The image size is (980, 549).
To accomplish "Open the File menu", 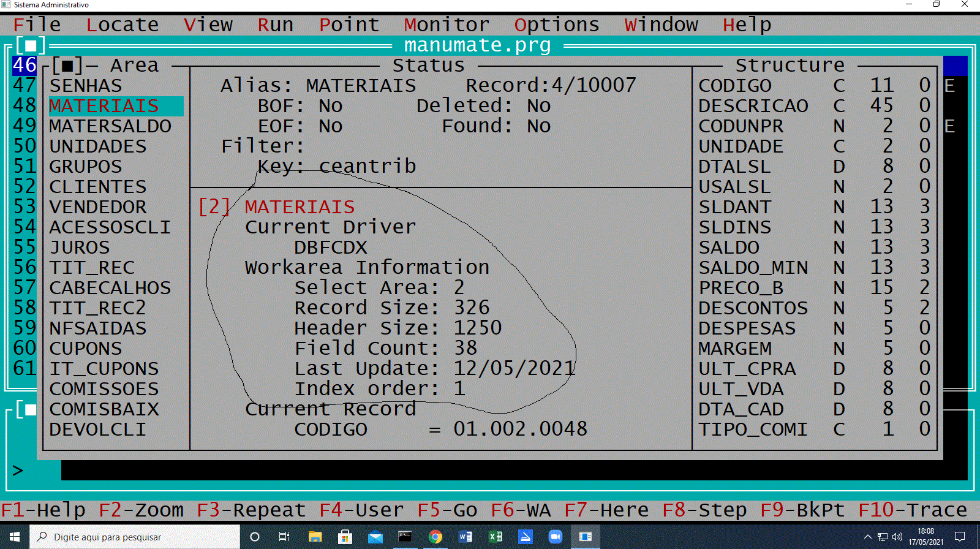I will (37, 25).
